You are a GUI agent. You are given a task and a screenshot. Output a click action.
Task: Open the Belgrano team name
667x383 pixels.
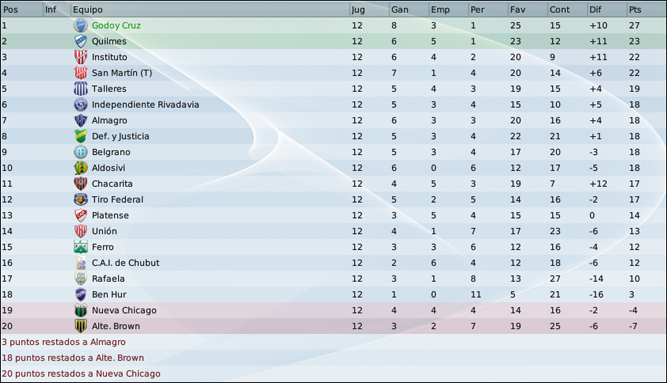pos(111,152)
